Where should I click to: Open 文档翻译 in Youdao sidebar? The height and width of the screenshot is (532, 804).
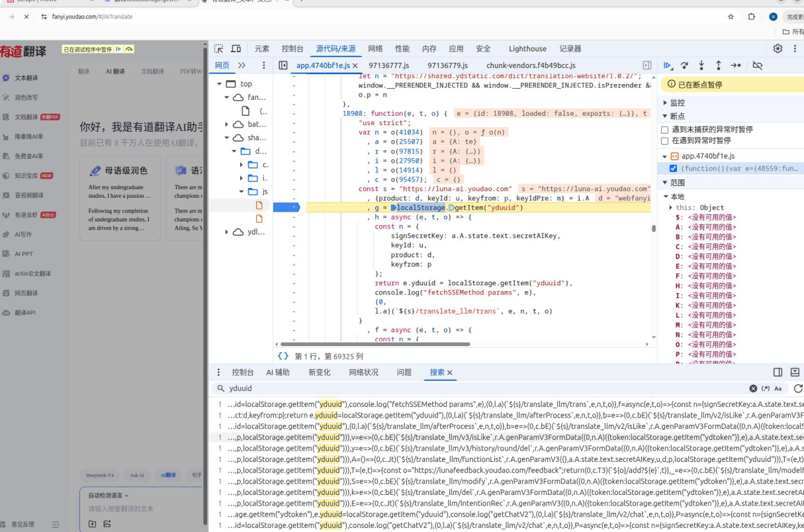[x=26, y=116]
